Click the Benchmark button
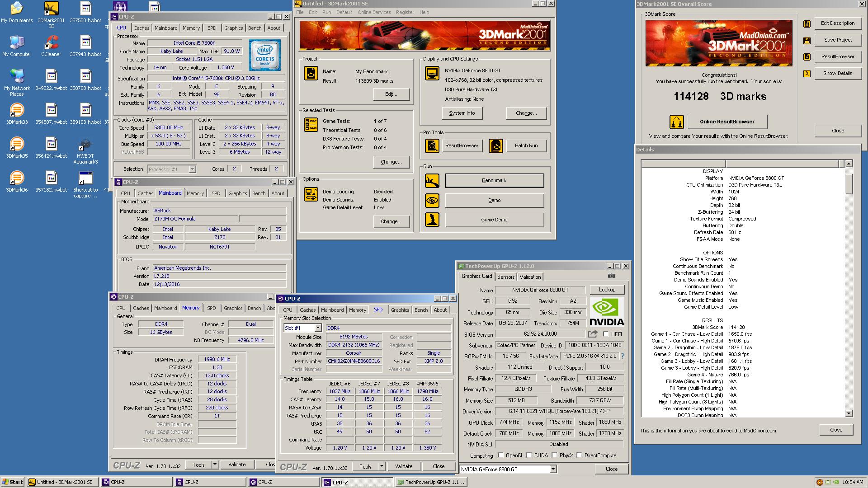Viewport: 868px width, 488px height. pyautogui.click(x=494, y=181)
